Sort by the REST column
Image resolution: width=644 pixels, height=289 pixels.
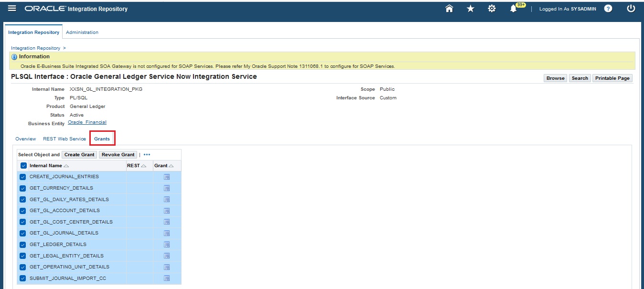137,166
